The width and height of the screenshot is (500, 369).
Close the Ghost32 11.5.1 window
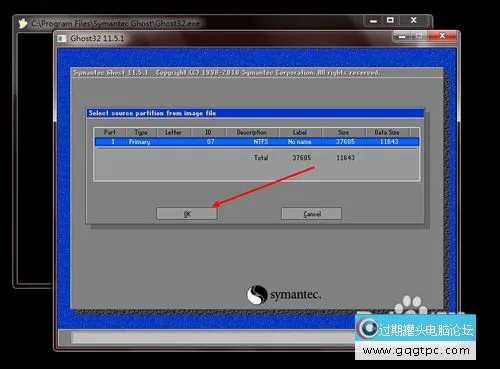click(442, 36)
